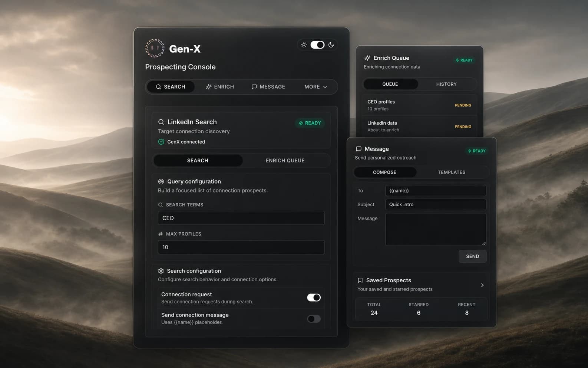
Task: Click the TOTAL 24 stat
Action: [374, 309]
